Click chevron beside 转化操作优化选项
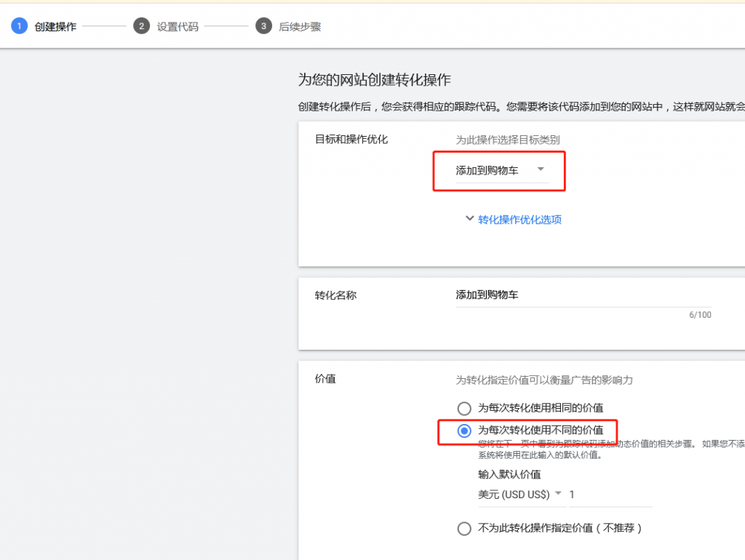The image size is (745, 560). 469,218
